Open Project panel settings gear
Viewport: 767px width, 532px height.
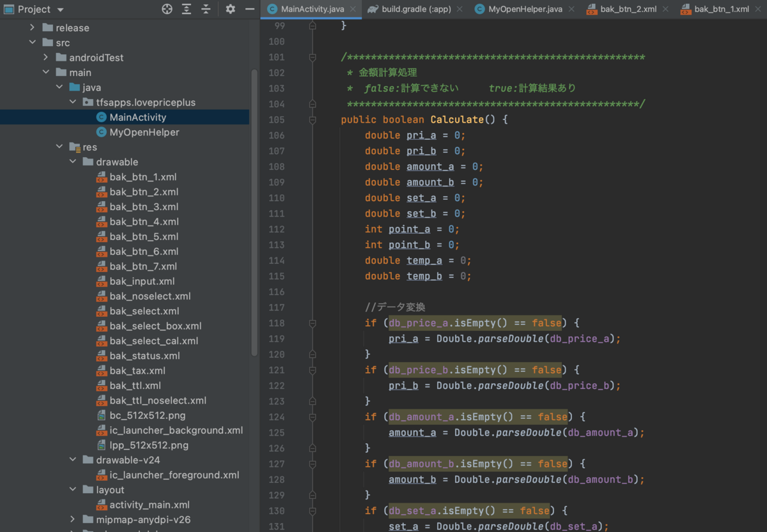(x=231, y=9)
